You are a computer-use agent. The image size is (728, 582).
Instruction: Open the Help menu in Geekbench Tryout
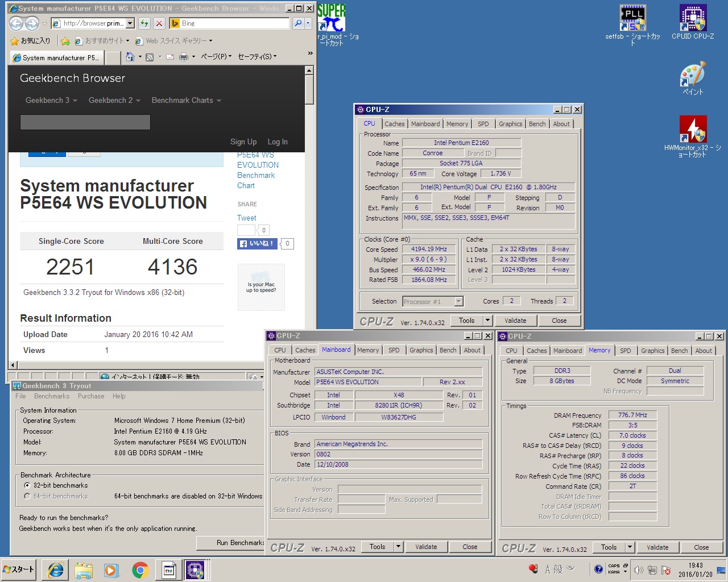pos(119,396)
